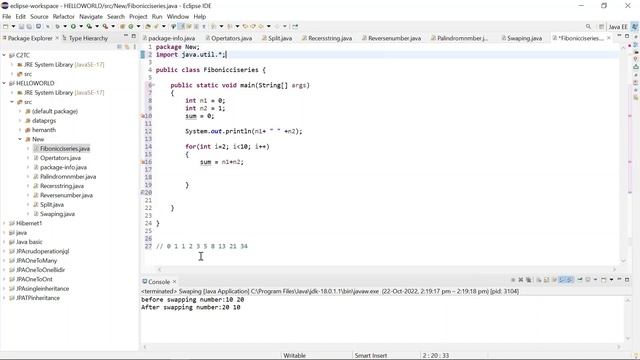Open the Refactor menu
This screenshot has height=360, width=640.
[64, 16]
